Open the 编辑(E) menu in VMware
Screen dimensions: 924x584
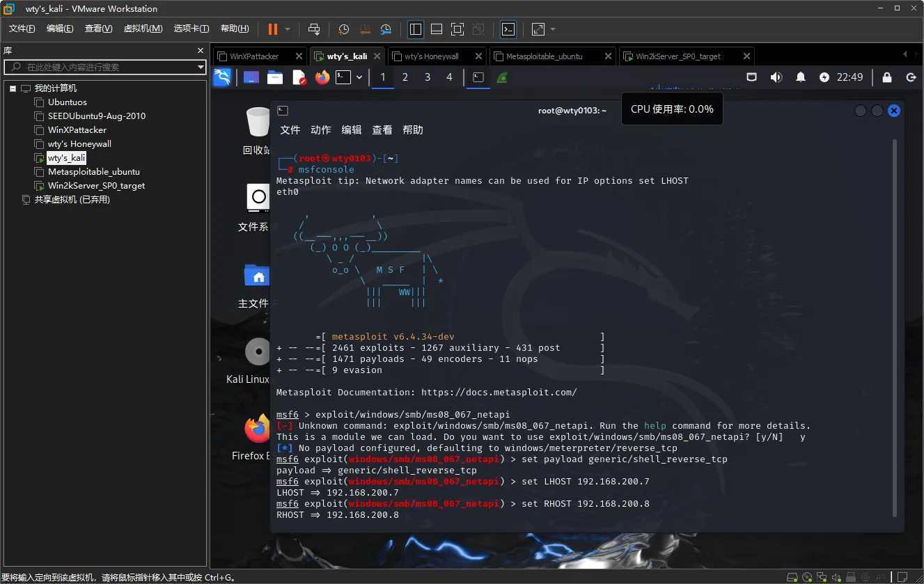click(60, 29)
